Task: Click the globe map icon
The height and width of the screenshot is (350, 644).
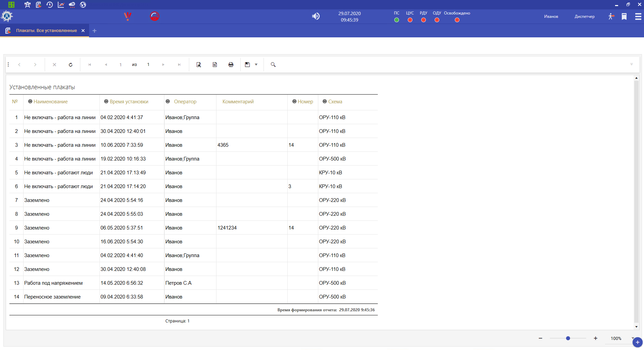Action: [x=83, y=5]
